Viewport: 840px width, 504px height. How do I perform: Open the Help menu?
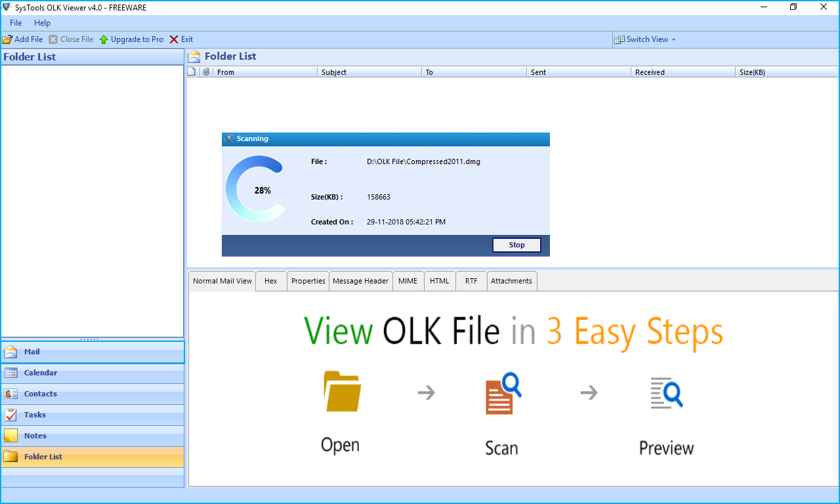pos(42,23)
